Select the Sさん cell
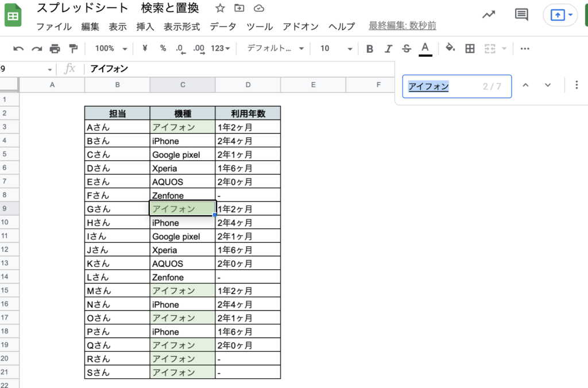The image size is (588, 388). [x=117, y=373]
